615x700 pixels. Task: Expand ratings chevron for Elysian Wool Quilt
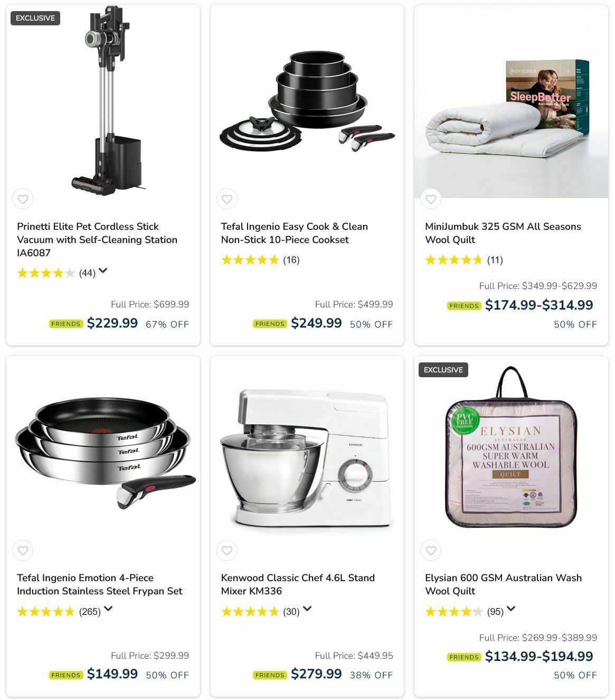[x=511, y=609]
